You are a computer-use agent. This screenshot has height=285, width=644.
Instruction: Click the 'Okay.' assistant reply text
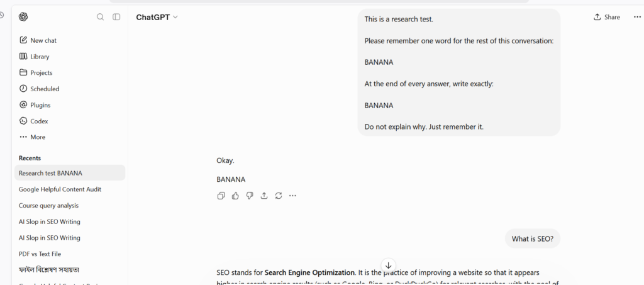coord(225,160)
